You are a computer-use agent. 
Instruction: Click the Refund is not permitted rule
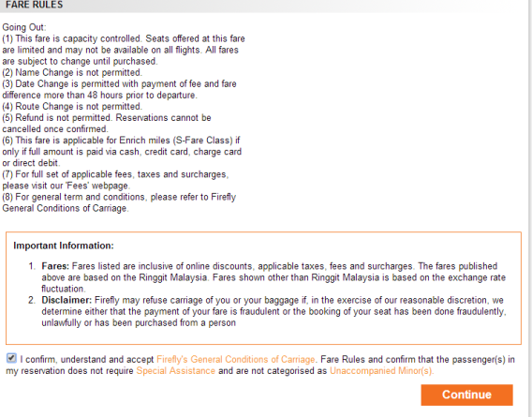point(107,124)
